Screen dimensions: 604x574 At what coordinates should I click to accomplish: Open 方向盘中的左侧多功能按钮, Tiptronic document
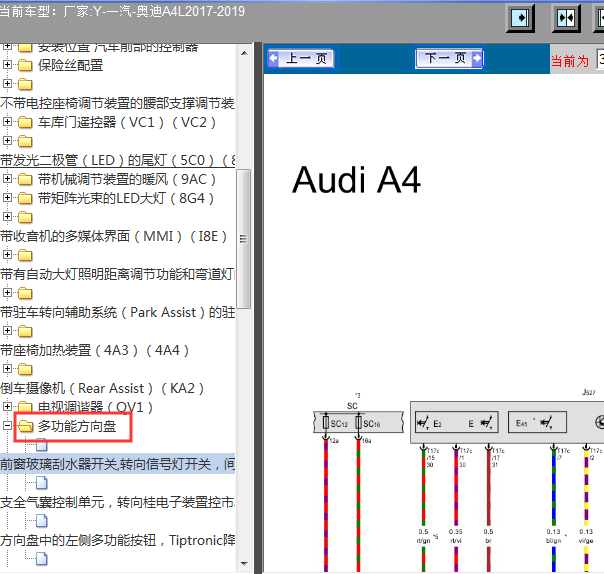click(x=117, y=540)
